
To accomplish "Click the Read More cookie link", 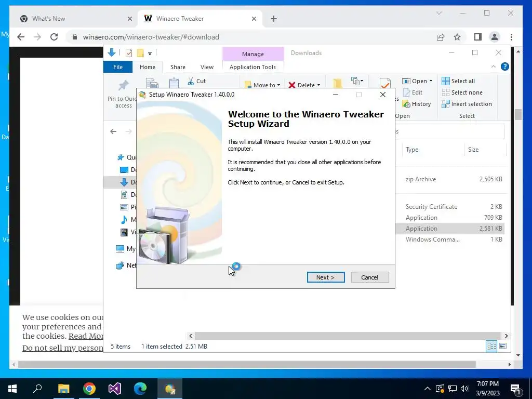I will pos(86,336).
